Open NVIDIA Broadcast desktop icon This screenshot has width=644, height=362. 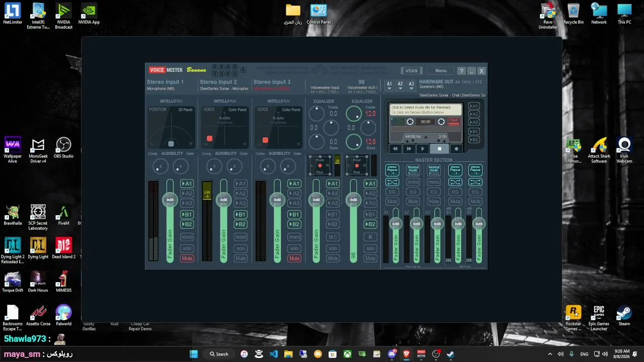63,16
